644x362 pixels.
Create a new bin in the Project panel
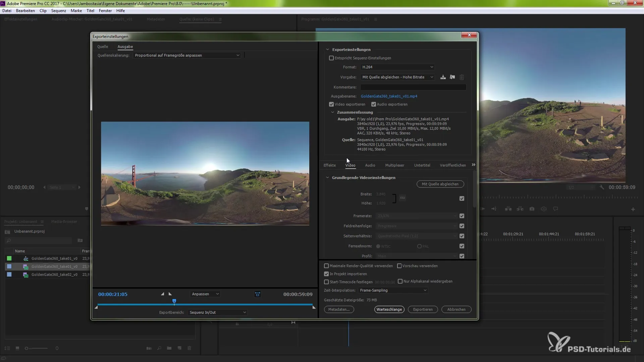[169, 348]
